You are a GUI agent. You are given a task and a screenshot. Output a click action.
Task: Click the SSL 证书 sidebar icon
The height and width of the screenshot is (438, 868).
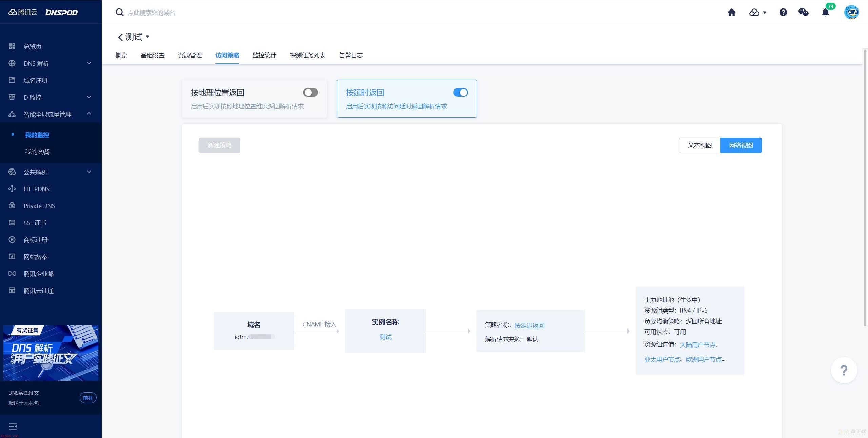pyautogui.click(x=12, y=223)
